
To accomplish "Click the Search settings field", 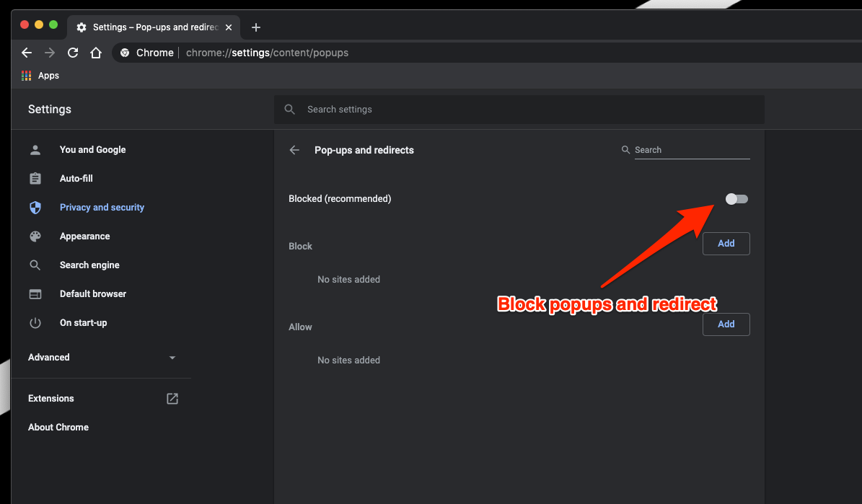I will point(519,110).
